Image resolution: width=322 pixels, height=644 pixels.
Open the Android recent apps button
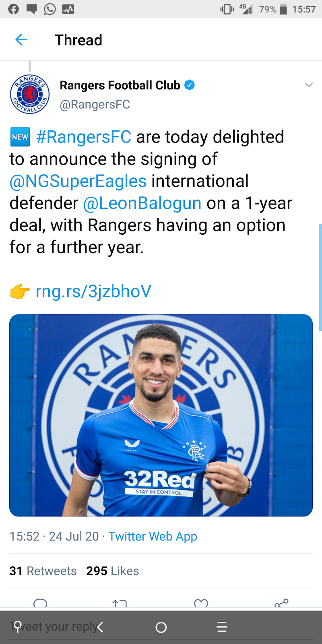tap(222, 627)
